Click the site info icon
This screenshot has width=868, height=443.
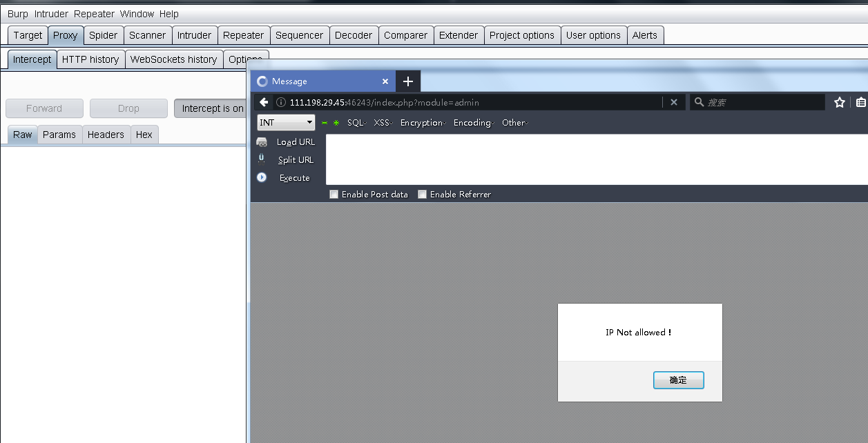[x=280, y=102]
